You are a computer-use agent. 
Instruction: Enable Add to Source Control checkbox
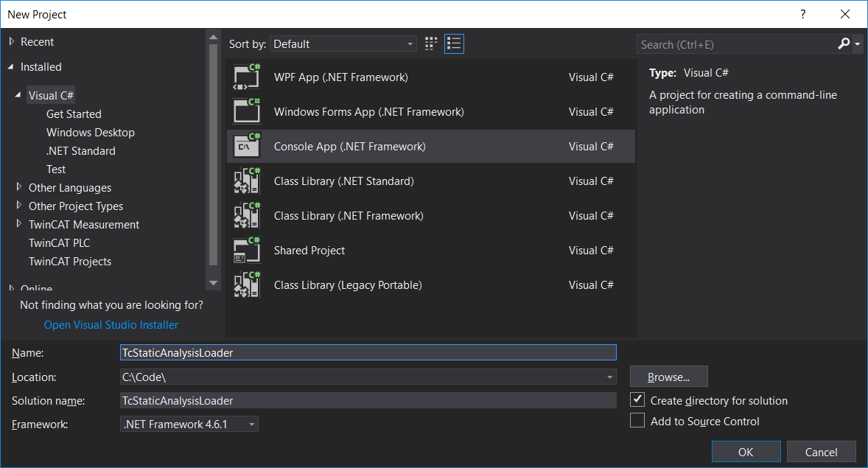coord(637,420)
